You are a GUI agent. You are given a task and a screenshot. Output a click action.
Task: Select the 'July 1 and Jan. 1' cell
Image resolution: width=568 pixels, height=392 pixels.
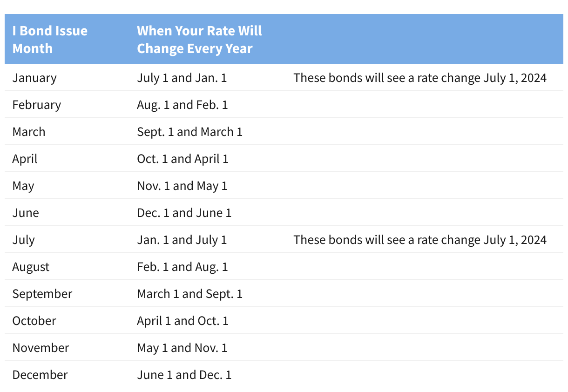point(182,78)
